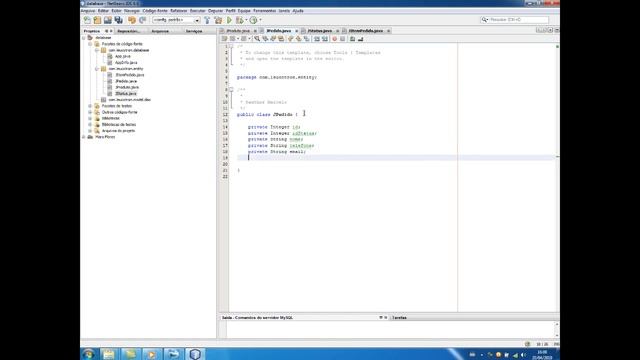Click the New Project toolbar icon
This screenshot has height=360, width=640.
coord(97,20)
